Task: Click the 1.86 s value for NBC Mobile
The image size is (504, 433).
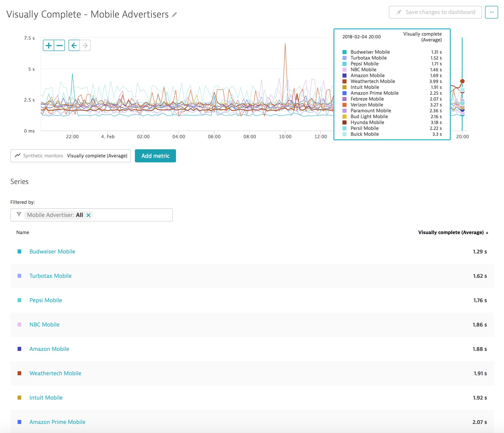Action: click(480, 325)
